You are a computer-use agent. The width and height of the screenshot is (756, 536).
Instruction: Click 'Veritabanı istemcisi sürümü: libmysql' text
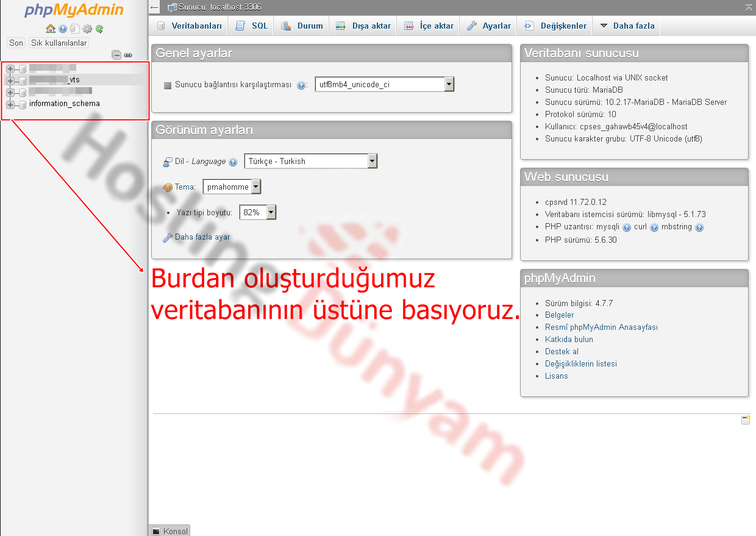click(626, 215)
